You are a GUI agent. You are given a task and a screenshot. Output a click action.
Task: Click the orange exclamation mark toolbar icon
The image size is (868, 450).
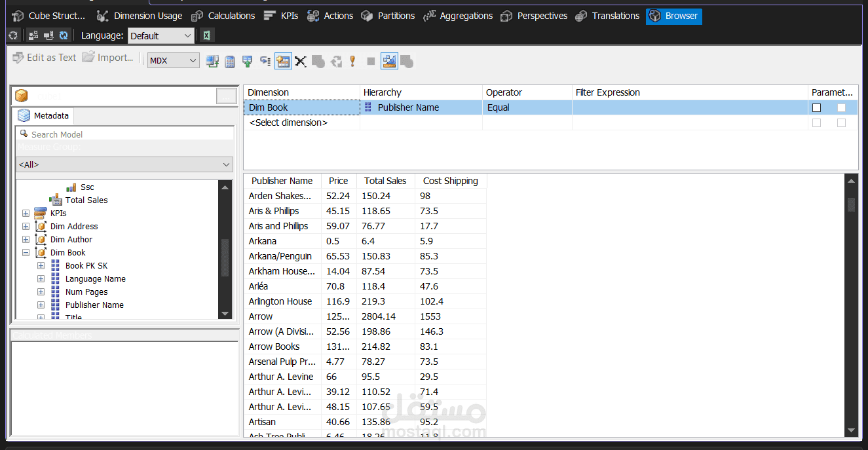click(x=352, y=61)
